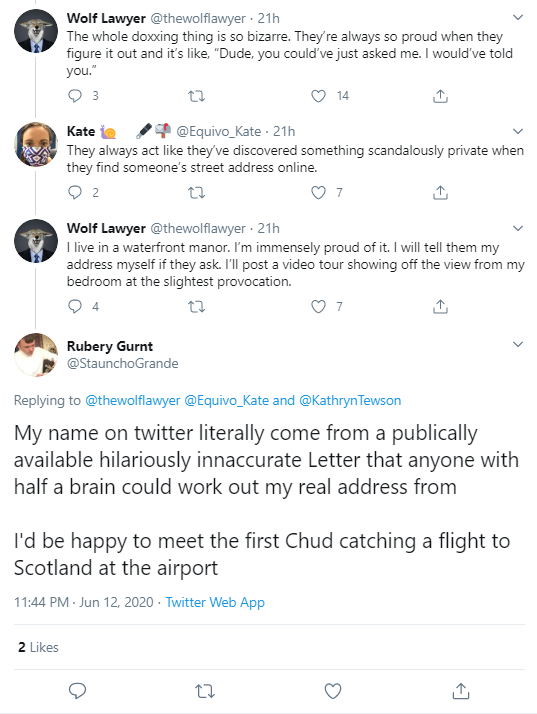Open @Equivo_Kate handle in Kate's tweet header
Viewport: 537px width, 714px height.
coord(219,132)
